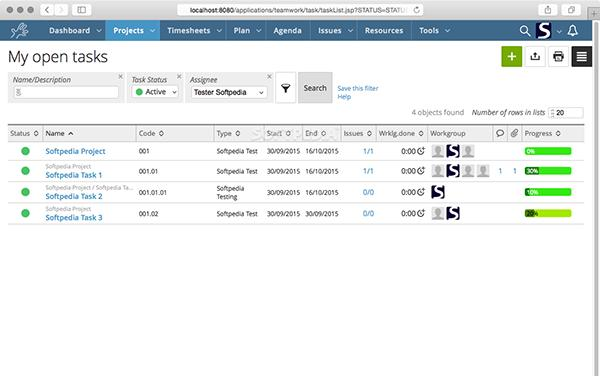Click the green status dot of Softpedia Project
The image size is (600, 376).
25,151
